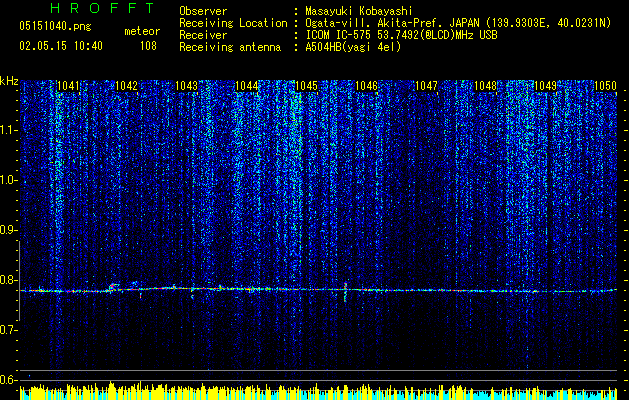Screen dimensions: 629x400
Task: Click the 0.6 kHz axis label
Action: tap(8, 380)
